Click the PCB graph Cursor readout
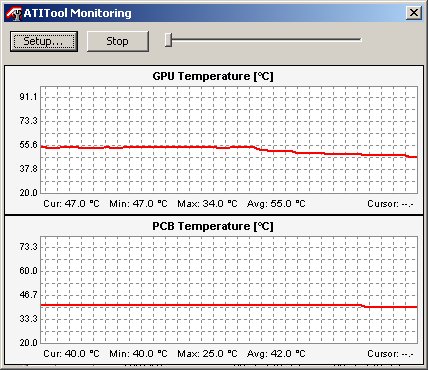Screen dimensions: 428x370 [x=390, y=354]
